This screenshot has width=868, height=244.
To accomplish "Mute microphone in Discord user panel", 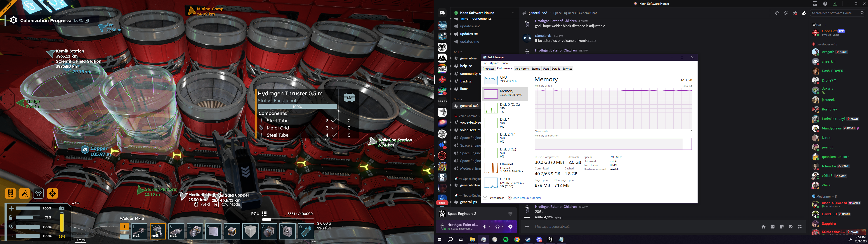I will coord(485,227).
